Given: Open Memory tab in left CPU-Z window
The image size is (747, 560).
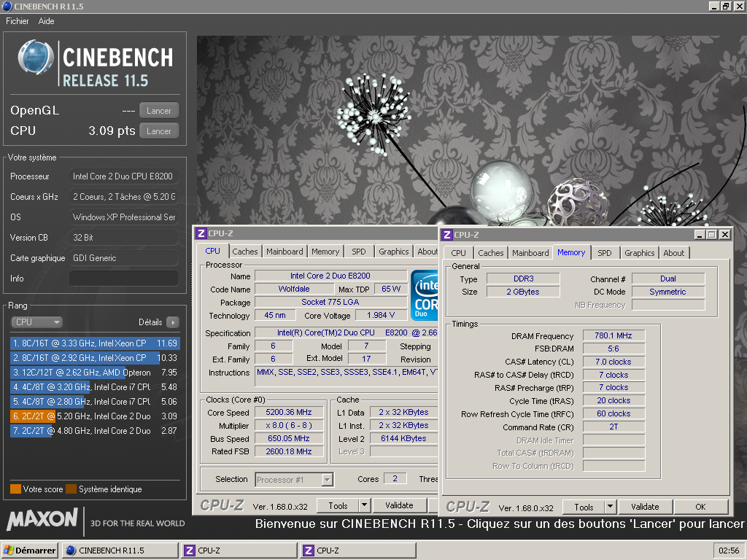Looking at the screenshot, I should [x=325, y=252].
